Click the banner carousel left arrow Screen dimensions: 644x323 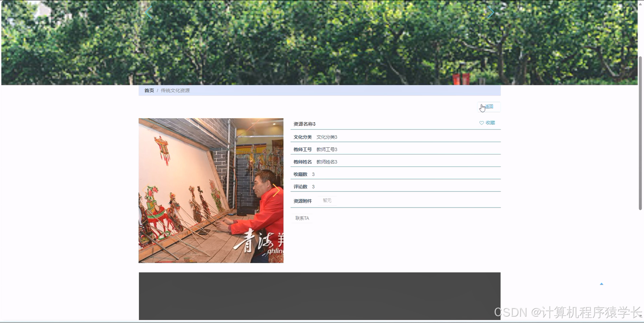coord(148,12)
